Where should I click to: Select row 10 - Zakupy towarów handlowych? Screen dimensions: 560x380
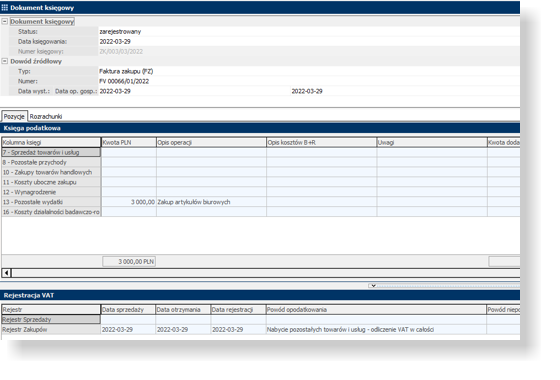click(51, 172)
